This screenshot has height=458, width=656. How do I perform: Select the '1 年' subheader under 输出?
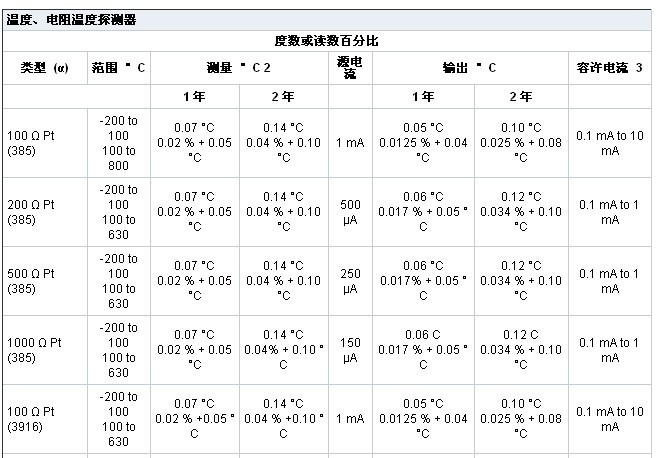(x=423, y=97)
